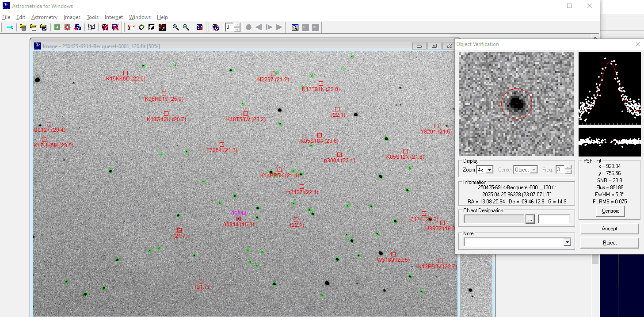
Task: Click the zoomed object preview in Object Verification
Action: click(x=517, y=104)
